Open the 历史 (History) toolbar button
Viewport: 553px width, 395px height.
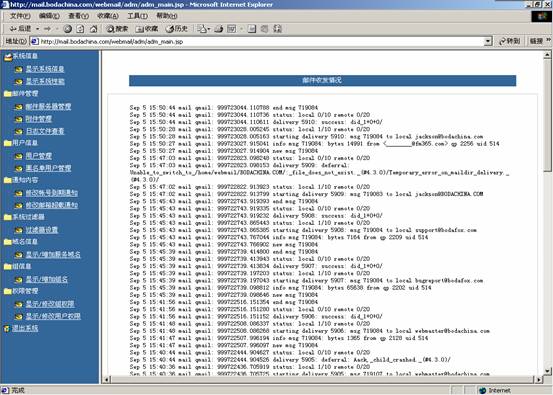coord(177,29)
